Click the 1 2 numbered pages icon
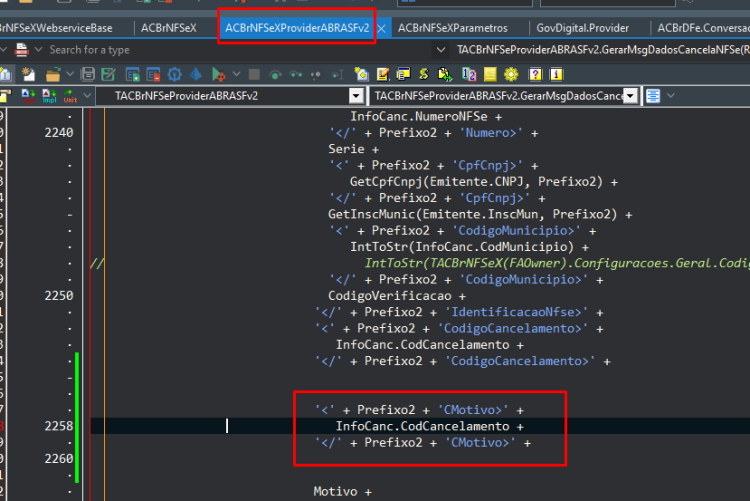 (469, 74)
